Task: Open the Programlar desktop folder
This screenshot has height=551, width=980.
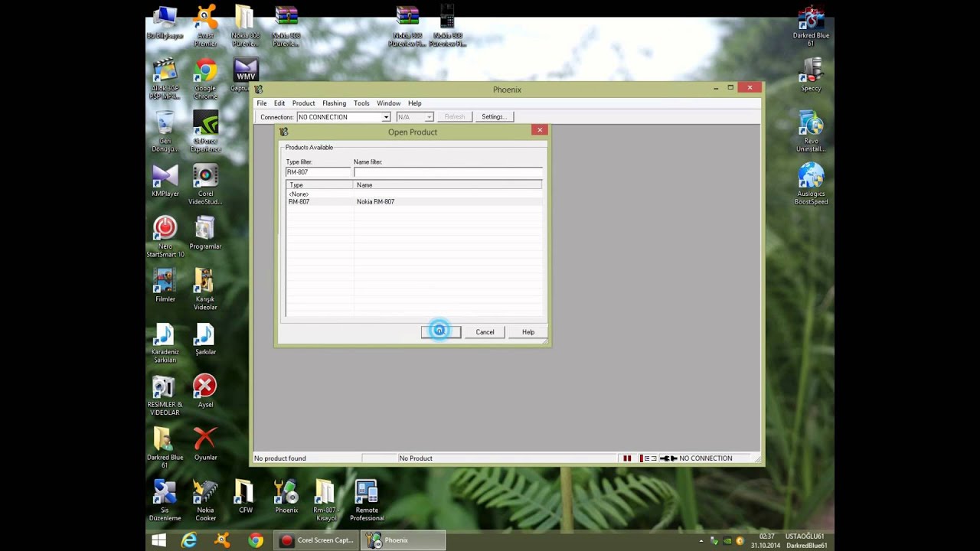Action: click(x=205, y=233)
